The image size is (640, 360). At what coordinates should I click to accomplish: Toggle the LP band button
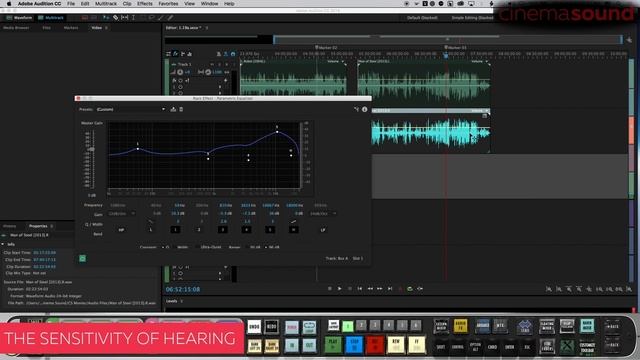click(323, 230)
